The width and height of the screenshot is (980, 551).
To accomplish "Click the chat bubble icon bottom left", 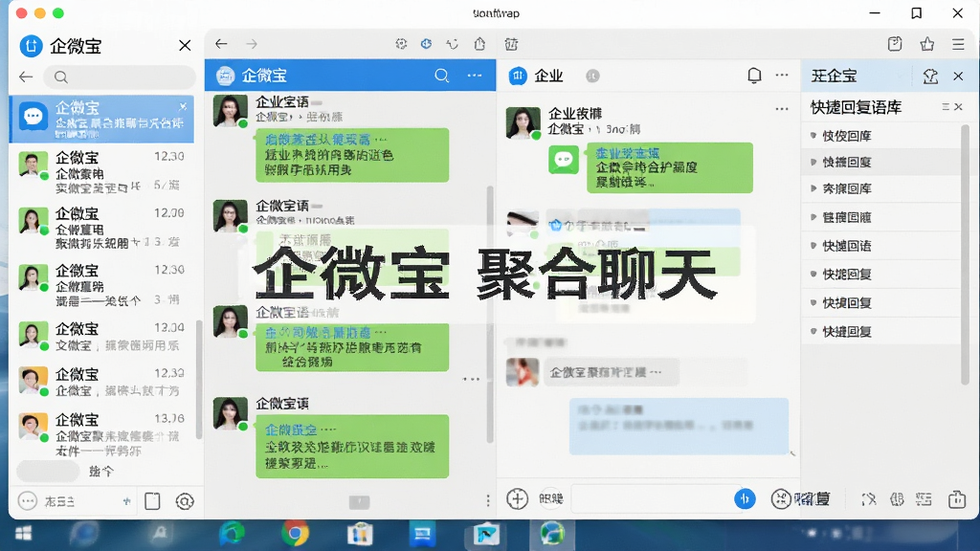I will (28, 501).
